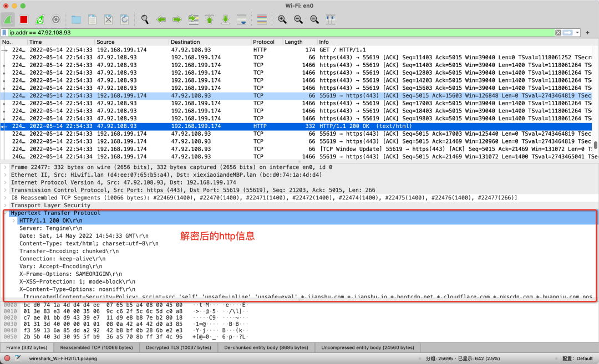Zoom in the main window text
Viewport: 599px width, 364px height.
click(282, 19)
